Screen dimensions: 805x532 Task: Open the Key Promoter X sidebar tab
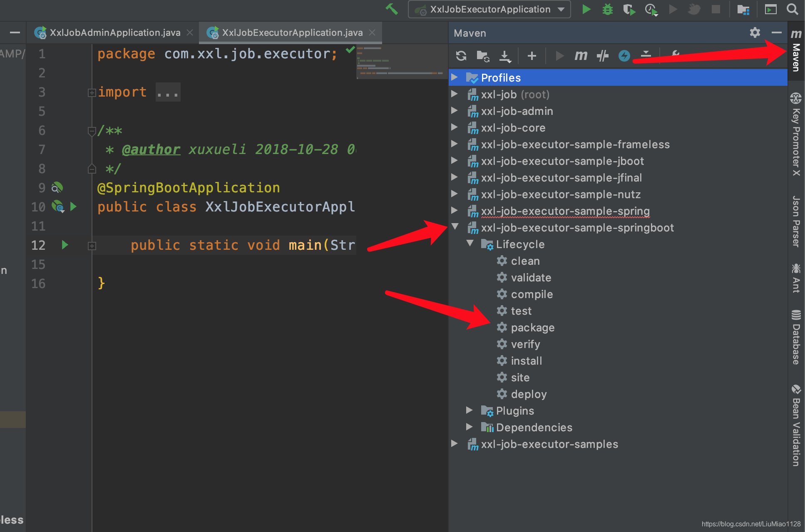point(796,134)
